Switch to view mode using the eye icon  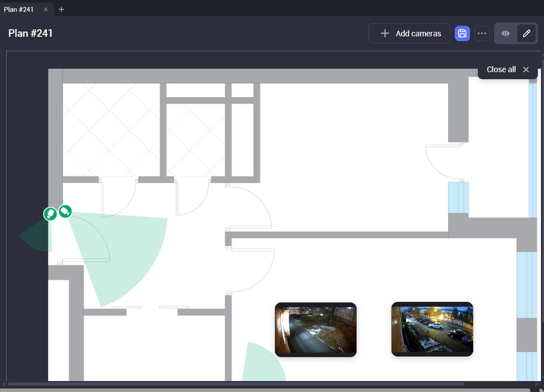[505, 33]
